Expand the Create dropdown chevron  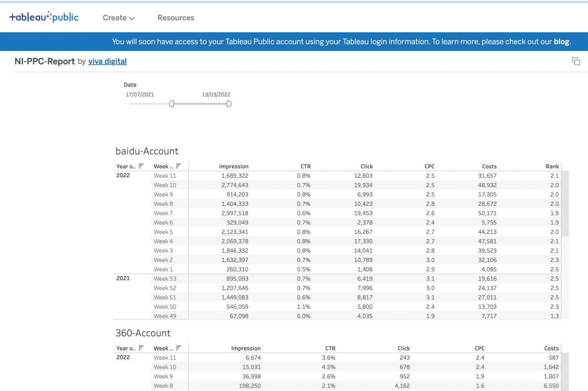132,18
